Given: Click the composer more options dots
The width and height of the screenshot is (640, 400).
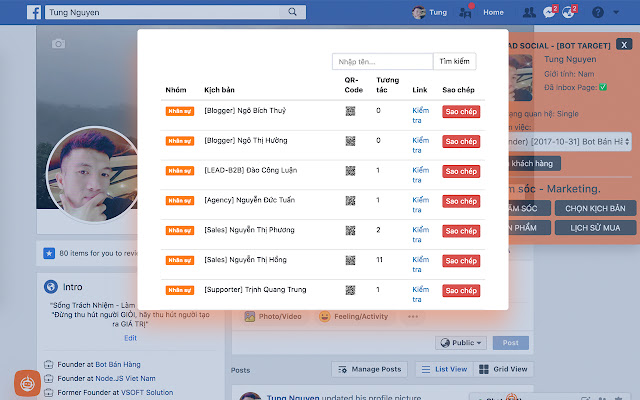Looking at the screenshot, I should click(413, 316).
